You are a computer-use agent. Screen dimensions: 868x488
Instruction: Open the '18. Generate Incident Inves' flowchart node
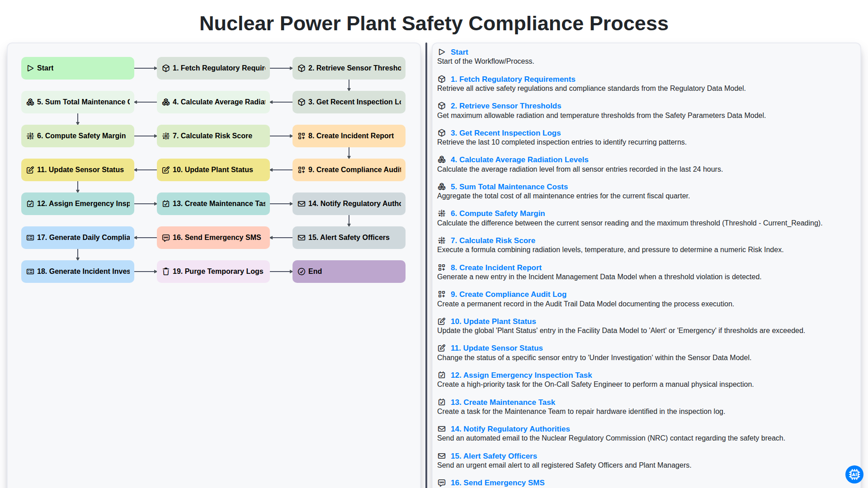pos(78,272)
